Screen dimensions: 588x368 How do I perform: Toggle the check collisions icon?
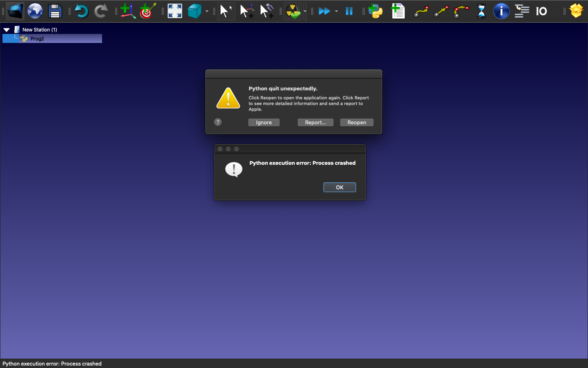[293, 11]
